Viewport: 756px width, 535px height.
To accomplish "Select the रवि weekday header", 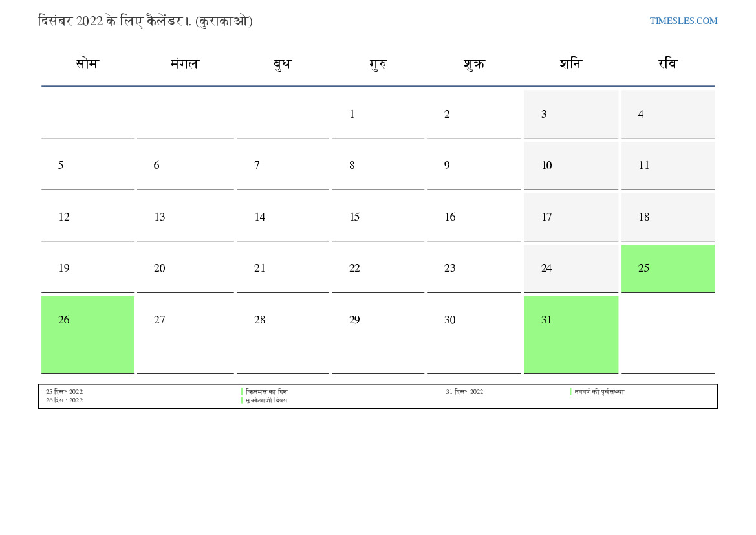I will (x=668, y=63).
